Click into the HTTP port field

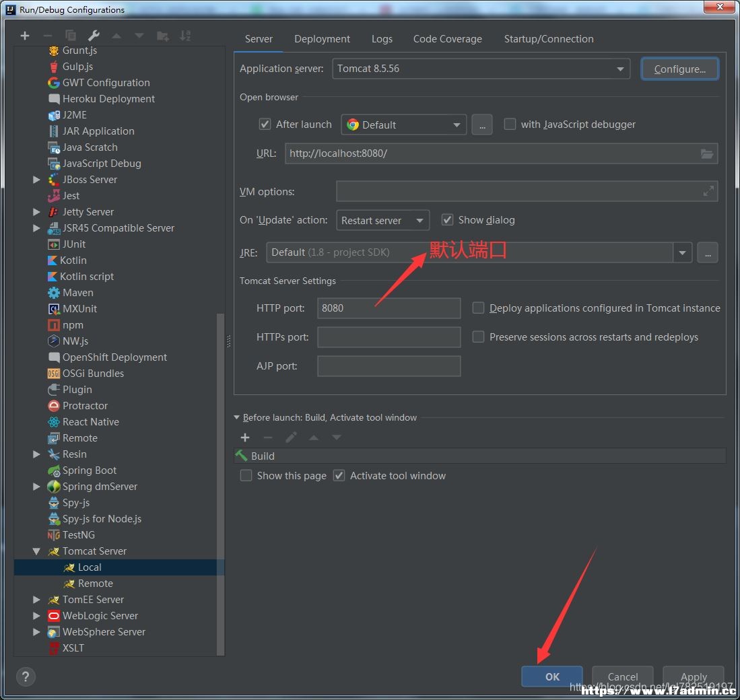389,308
